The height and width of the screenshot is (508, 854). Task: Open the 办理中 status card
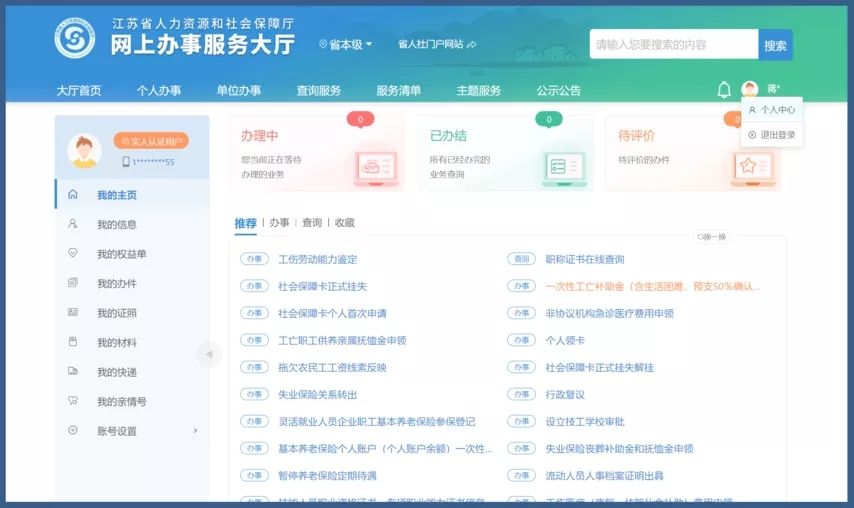(x=316, y=153)
